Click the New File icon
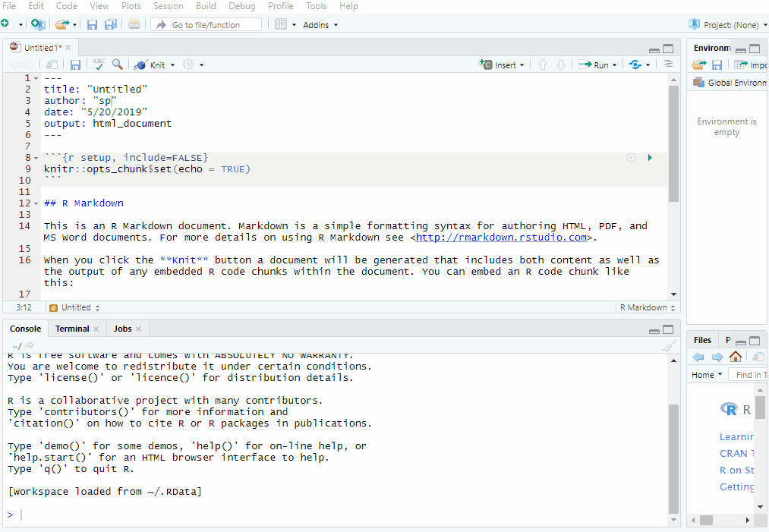 (x=5, y=24)
